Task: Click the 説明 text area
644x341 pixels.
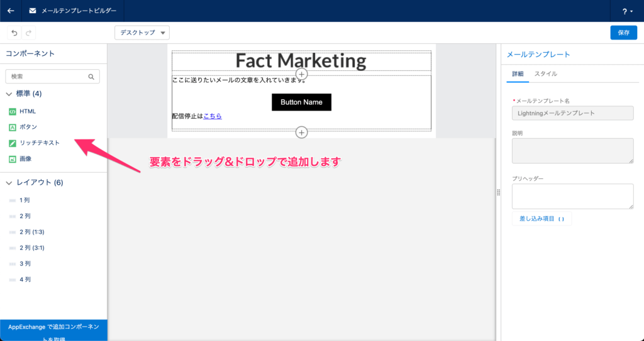Action: click(572, 151)
